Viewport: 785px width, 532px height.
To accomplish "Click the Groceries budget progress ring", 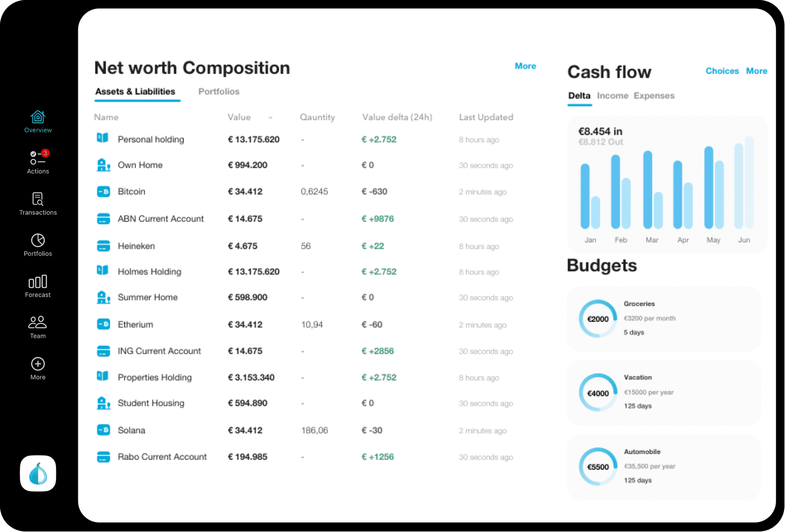I will coord(598,319).
